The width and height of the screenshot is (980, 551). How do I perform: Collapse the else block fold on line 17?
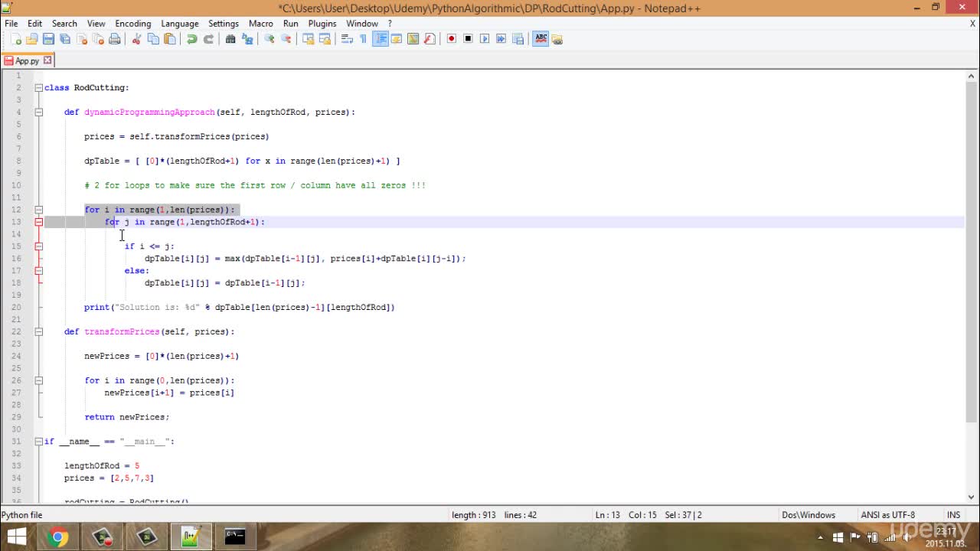(38, 271)
